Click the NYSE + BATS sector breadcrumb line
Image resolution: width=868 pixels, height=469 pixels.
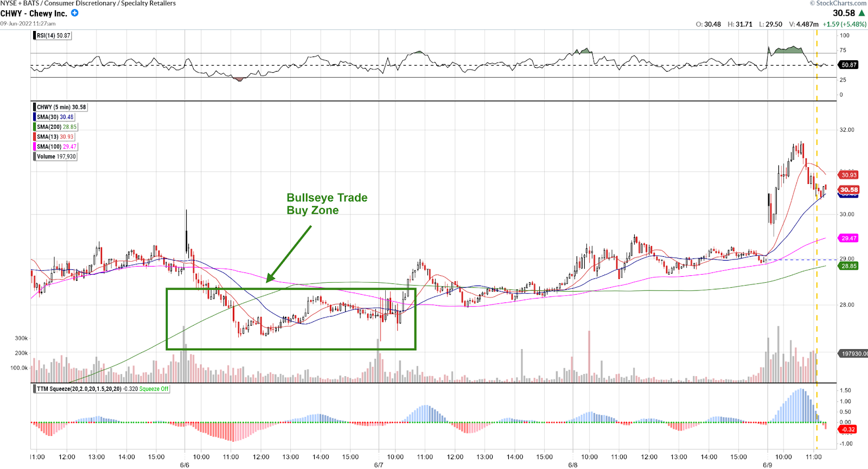click(88, 3)
